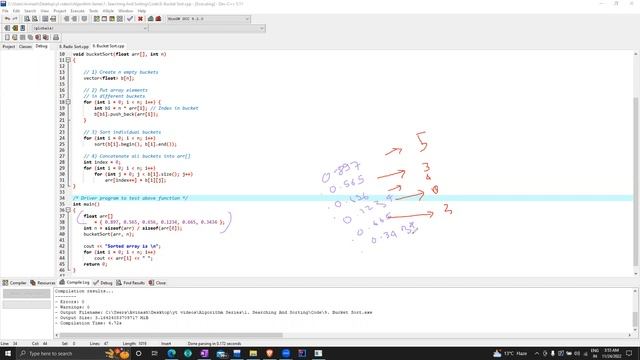Click the compile log vertical scrollbar
This screenshot has height=360, width=640.
click(x=635, y=310)
